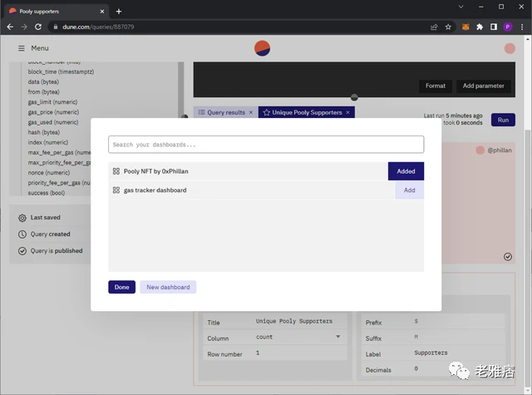This screenshot has width=532, height=395.
Task: Click the share page icon in address bar
Action: tap(434, 27)
